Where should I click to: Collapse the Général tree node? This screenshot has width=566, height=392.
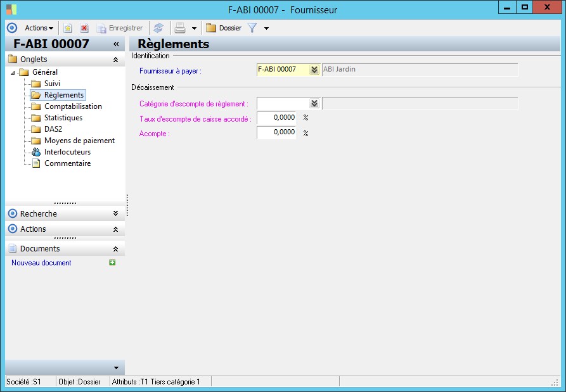point(13,72)
